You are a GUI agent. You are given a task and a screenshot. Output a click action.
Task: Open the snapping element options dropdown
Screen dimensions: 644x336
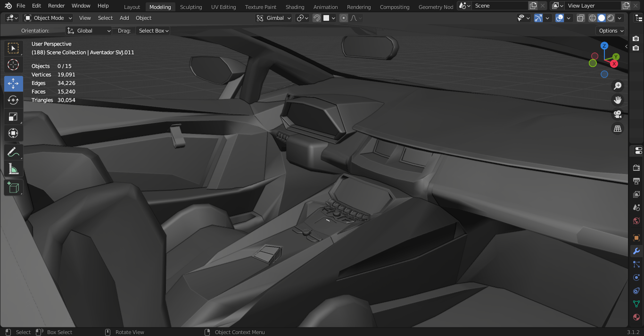coord(330,18)
